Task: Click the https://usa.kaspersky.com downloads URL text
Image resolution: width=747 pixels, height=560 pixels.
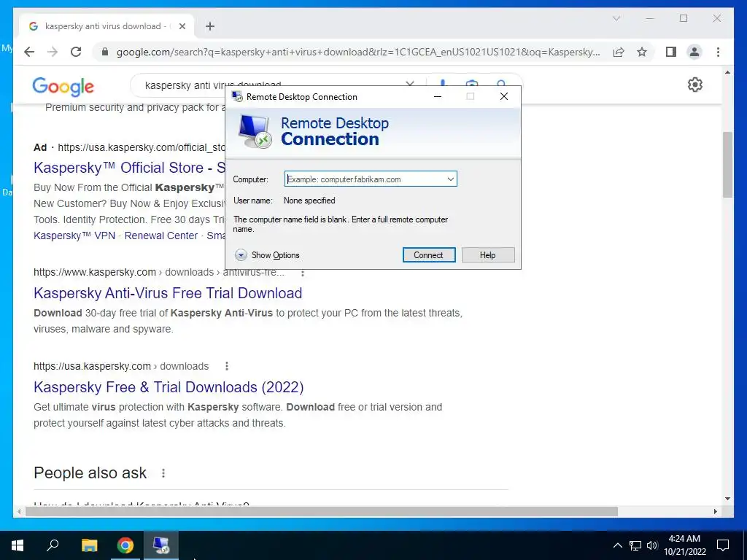Action: 121,366
